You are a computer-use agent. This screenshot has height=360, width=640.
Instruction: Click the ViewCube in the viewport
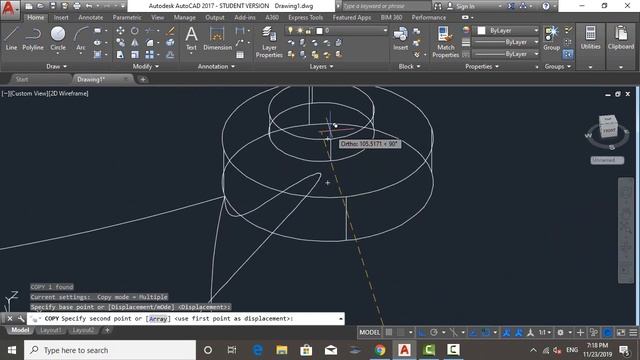pos(608,127)
